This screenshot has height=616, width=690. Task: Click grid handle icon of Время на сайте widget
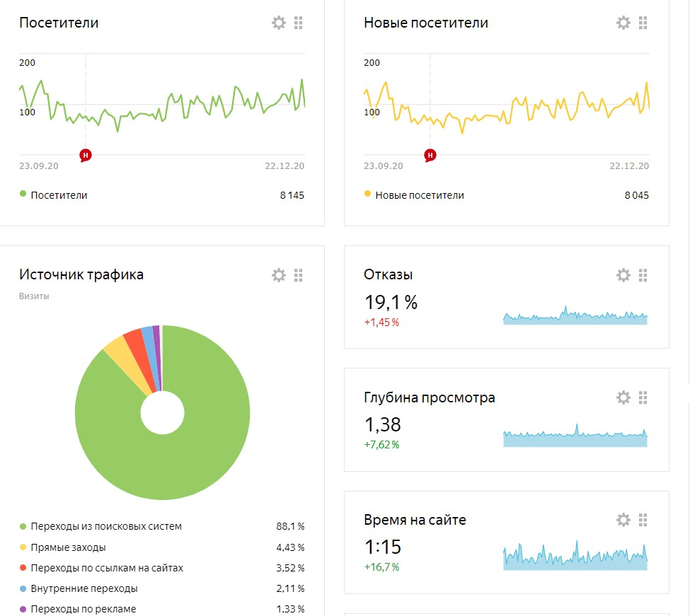click(643, 520)
